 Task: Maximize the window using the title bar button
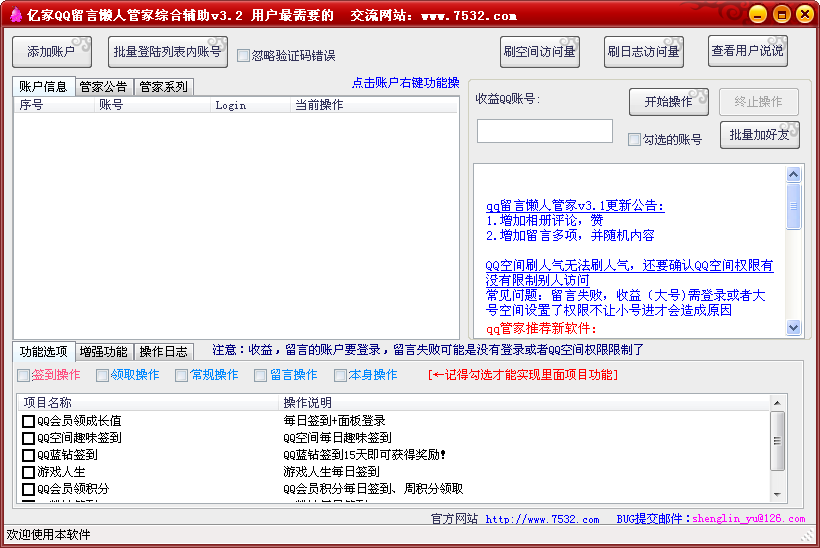click(781, 14)
